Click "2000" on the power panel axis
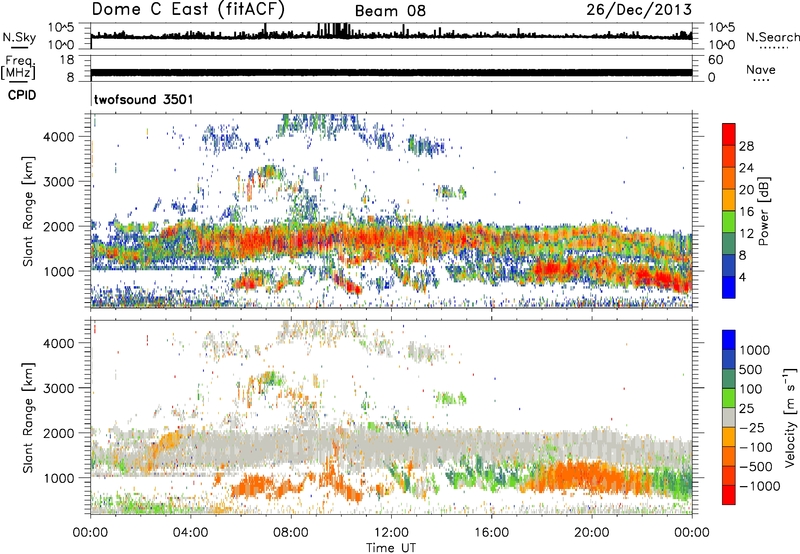 tap(59, 226)
